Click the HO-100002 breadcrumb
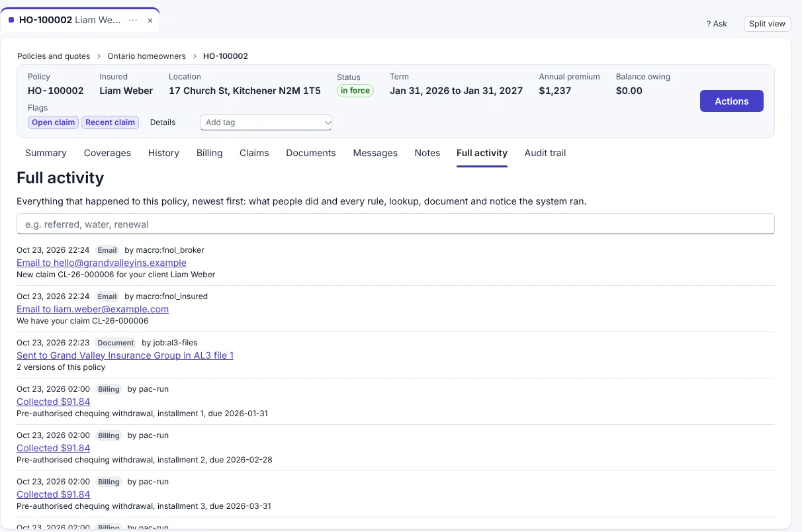Viewport: 802px width, 532px height. [226, 56]
